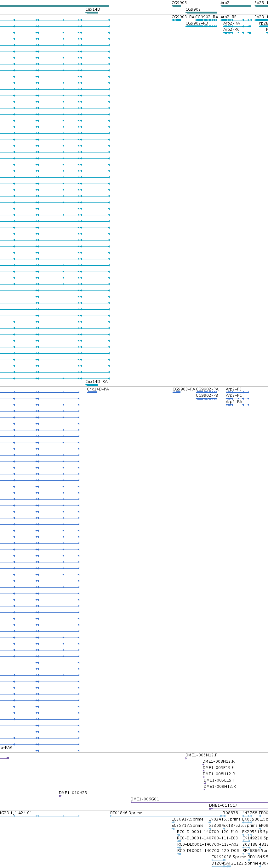Open the DME1-006G01 clone label
The height and width of the screenshot is (868, 268).
click(145, 799)
